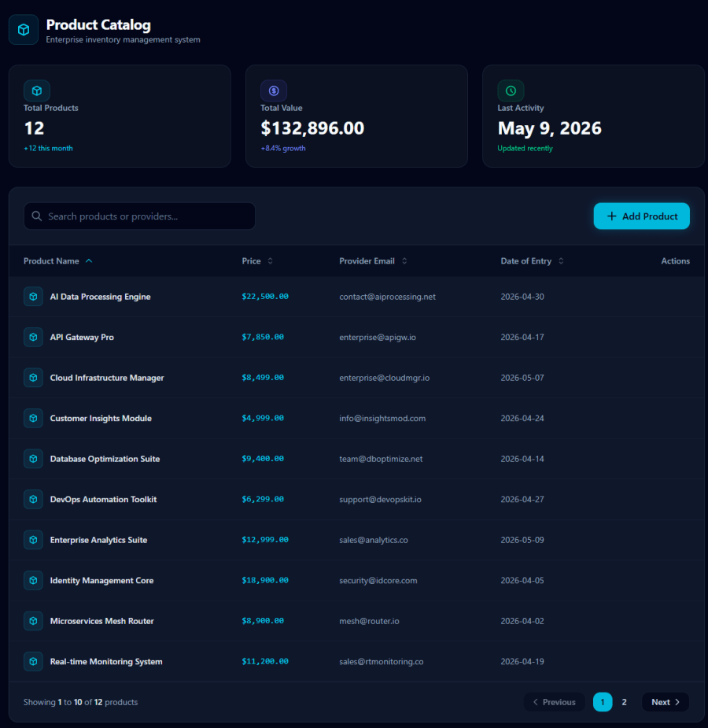Click email team@dboptimize.net

pyautogui.click(x=381, y=459)
